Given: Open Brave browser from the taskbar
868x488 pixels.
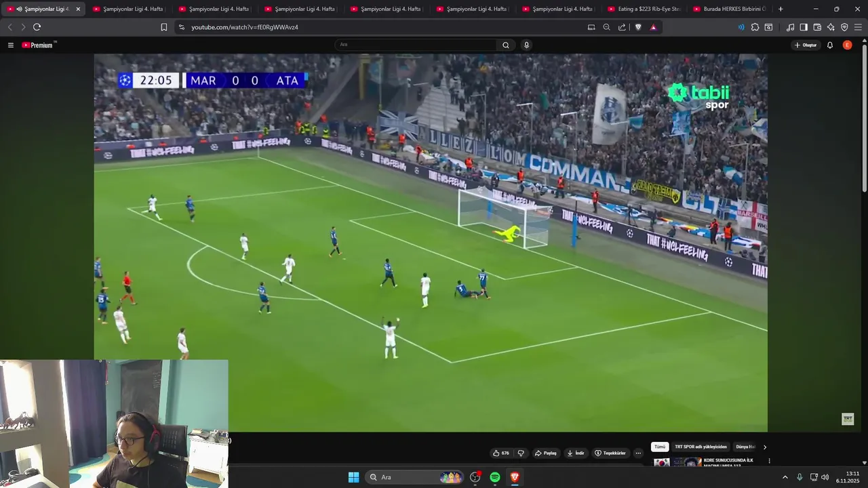Looking at the screenshot, I should click(515, 477).
